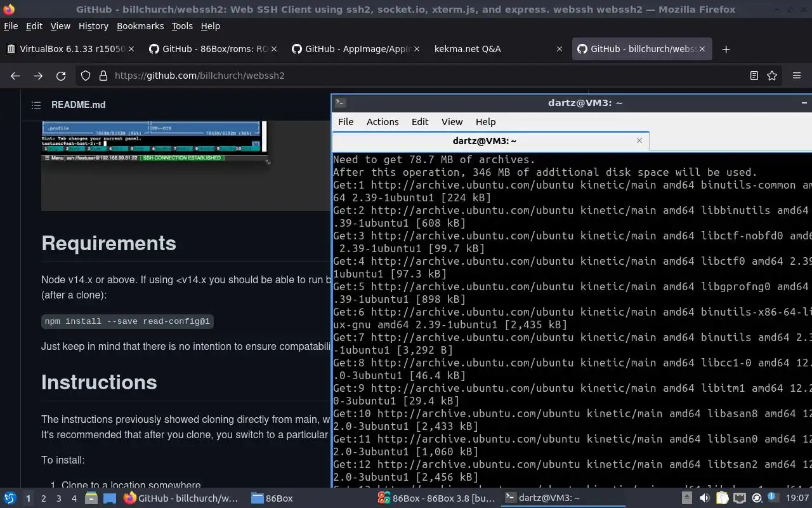Open a new Firefox tab with plus
812x508 pixels.
point(726,49)
